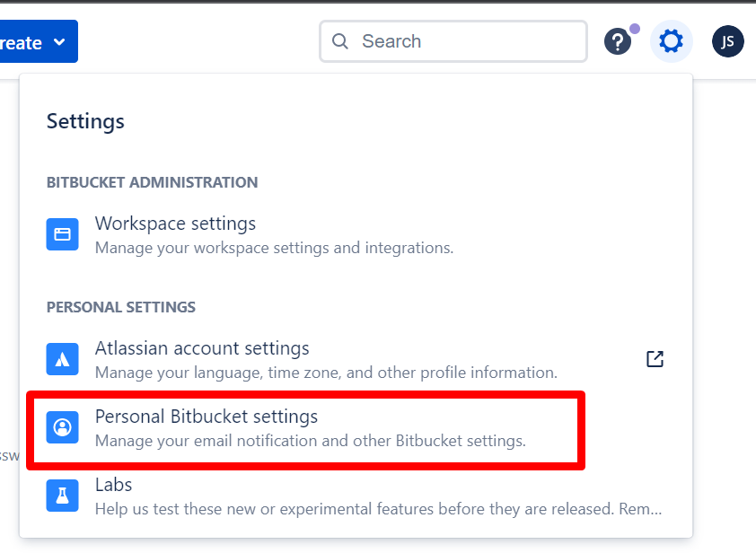Click the help question mark icon
Viewport: 756px width, 553px height.
(x=618, y=41)
